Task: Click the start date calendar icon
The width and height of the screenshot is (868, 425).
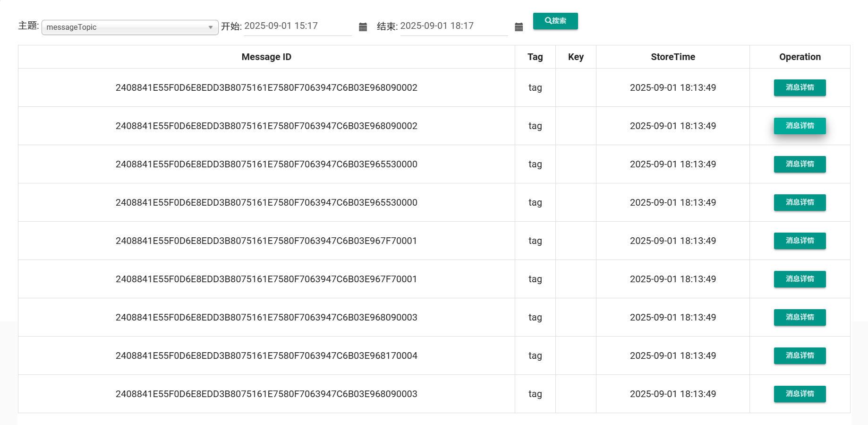Action: (x=363, y=27)
